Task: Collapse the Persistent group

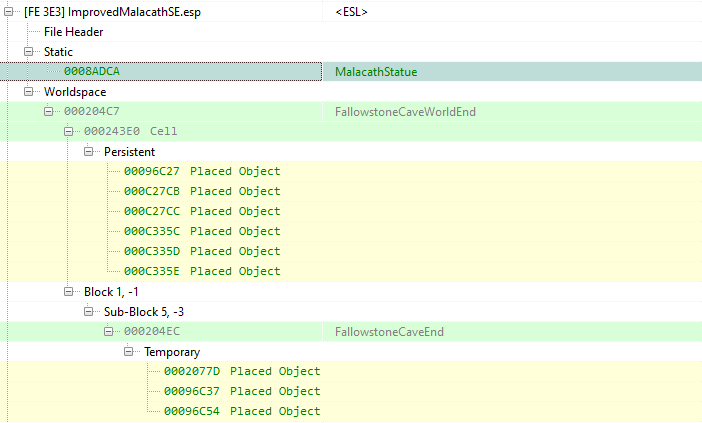Action: coord(89,152)
